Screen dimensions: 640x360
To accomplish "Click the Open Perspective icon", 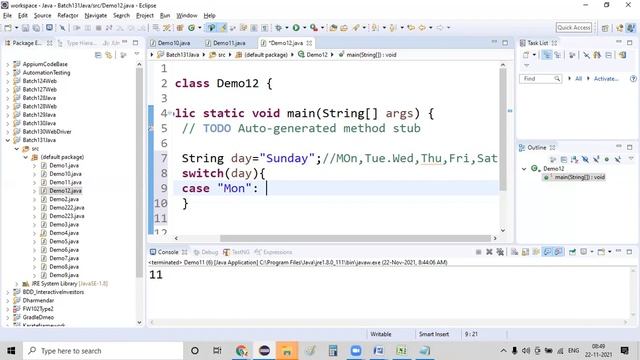I will tap(605, 28).
